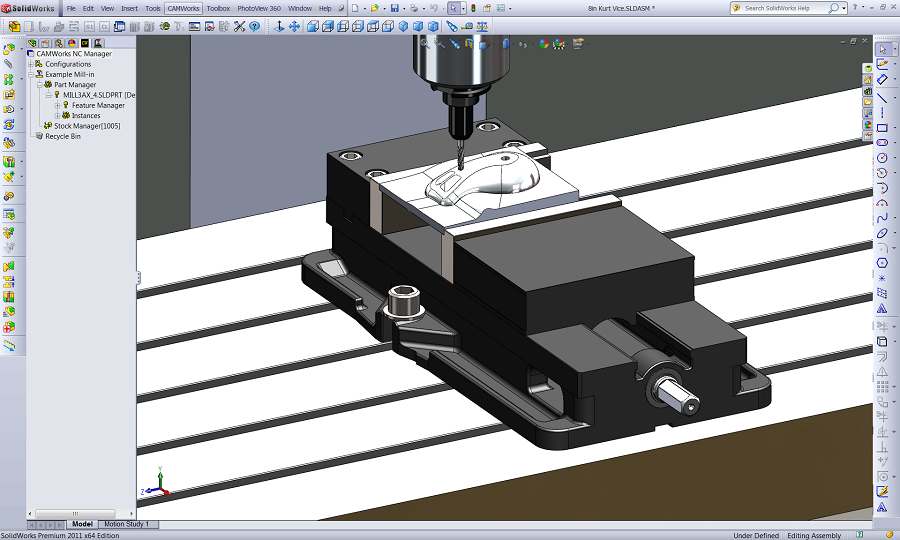The image size is (900, 540).
Task: Click the Save icon in the toolbar
Action: 395,8
